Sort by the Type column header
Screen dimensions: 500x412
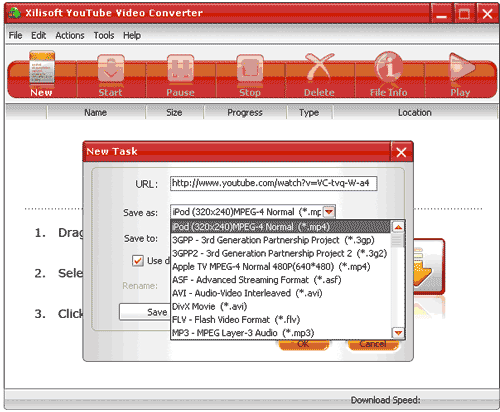pyautogui.click(x=309, y=113)
